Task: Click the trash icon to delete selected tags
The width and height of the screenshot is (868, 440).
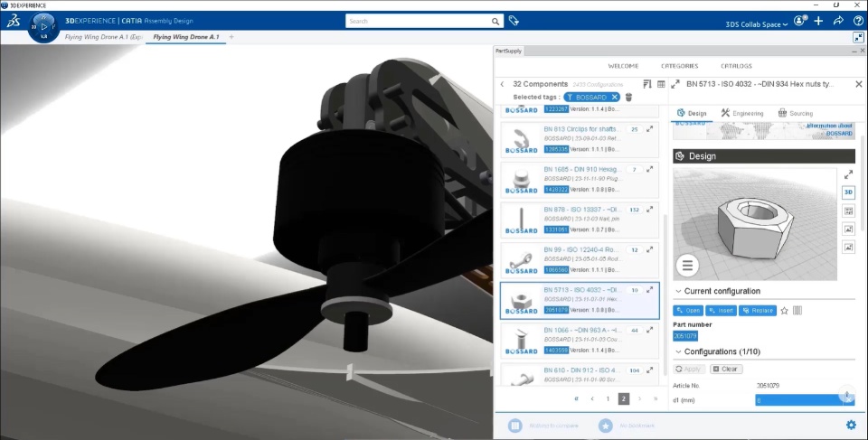Action: (629, 98)
